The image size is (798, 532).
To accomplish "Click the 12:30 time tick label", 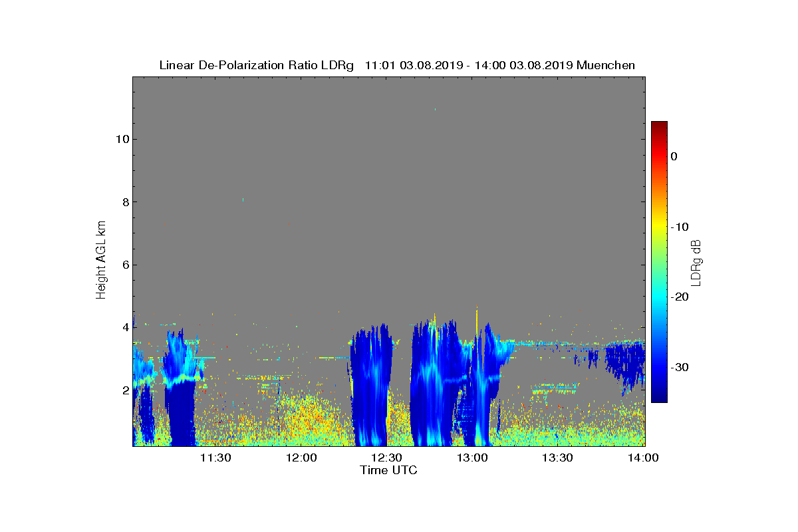I will click(x=386, y=458).
